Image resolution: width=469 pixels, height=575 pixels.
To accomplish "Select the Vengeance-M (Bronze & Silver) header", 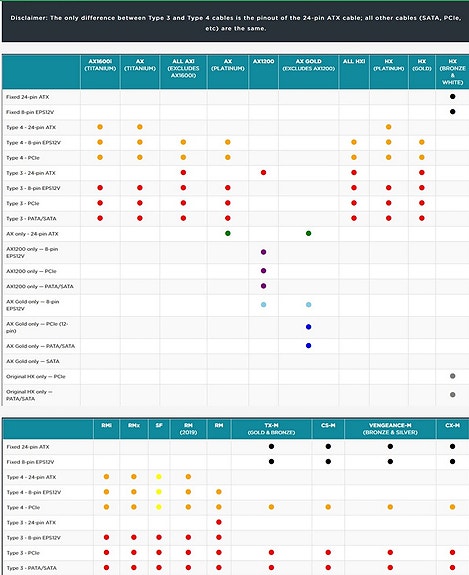I will click(x=390, y=429).
